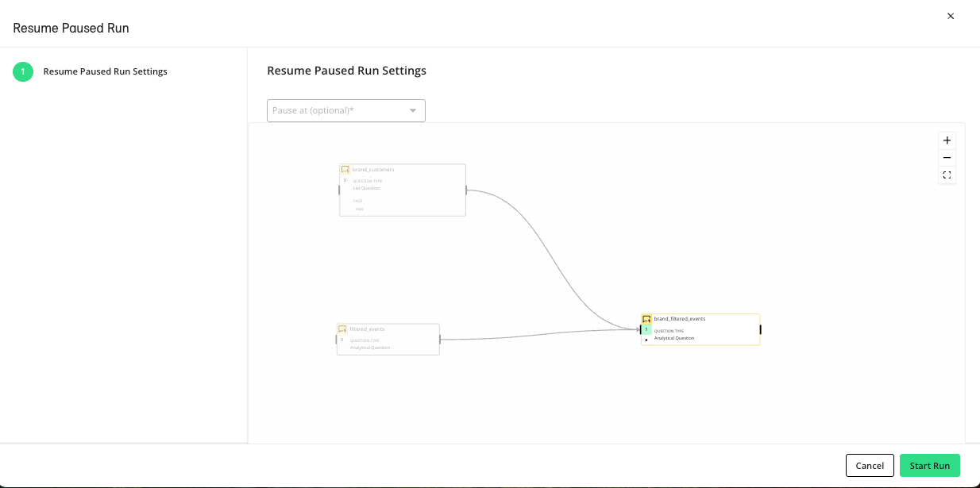Zoom in on the workflow canvas

pyautogui.click(x=947, y=140)
